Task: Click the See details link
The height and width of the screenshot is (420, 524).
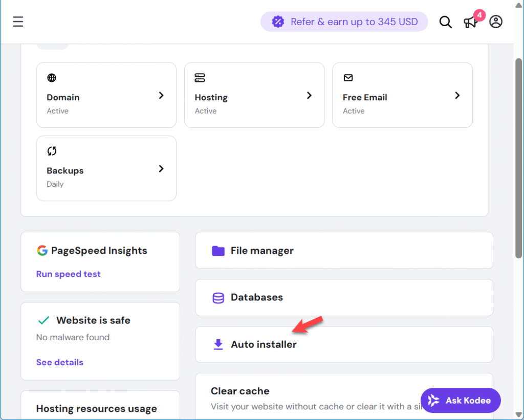Action: coord(59,362)
